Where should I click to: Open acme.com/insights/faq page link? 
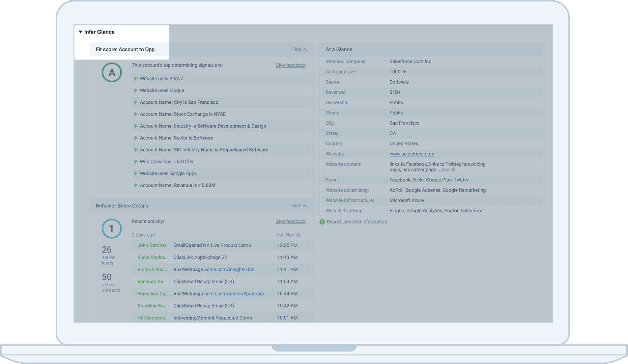click(x=229, y=270)
